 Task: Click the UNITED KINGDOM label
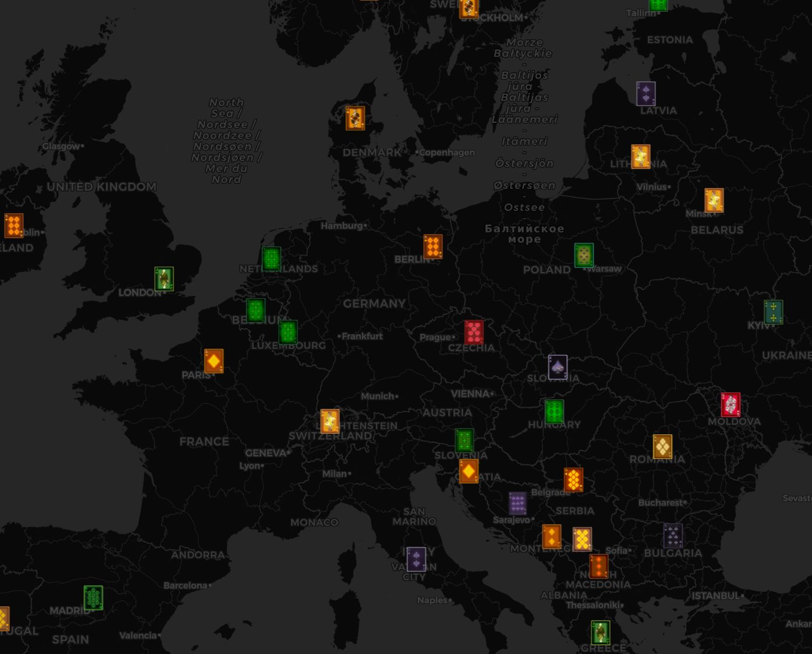(102, 187)
